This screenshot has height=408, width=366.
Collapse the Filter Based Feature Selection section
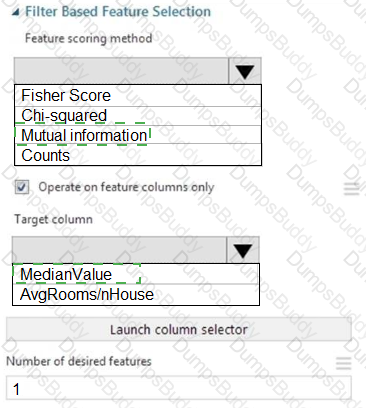[15, 13]
